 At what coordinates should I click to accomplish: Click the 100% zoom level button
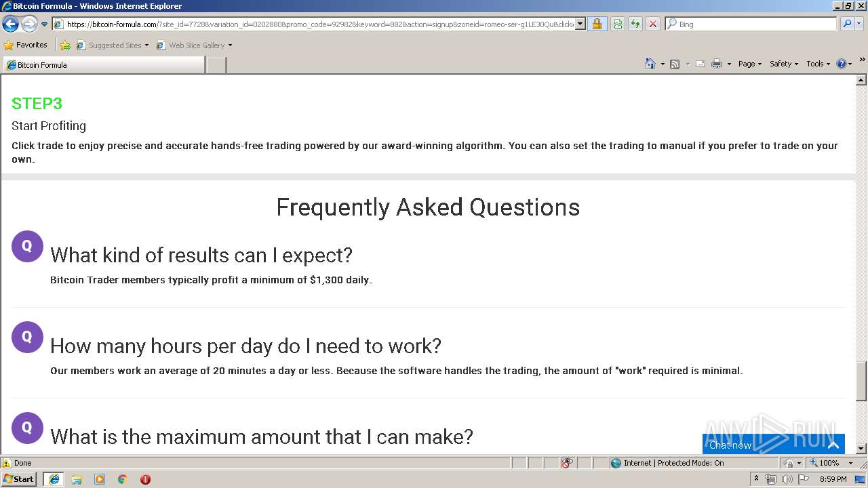click(x=825, y=463)
